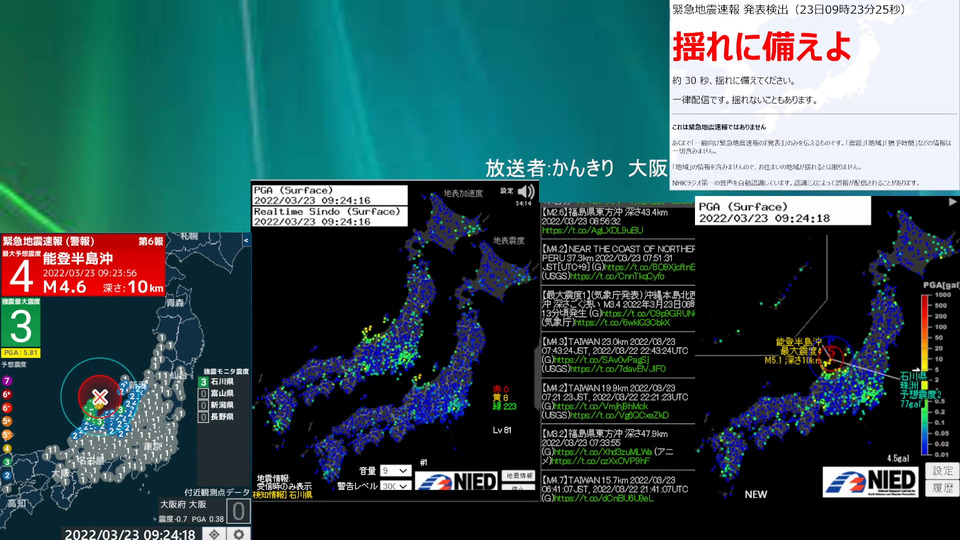Click the intensity 2 legend icon
This screenshot has height=540, width=960.
point(7,476)
